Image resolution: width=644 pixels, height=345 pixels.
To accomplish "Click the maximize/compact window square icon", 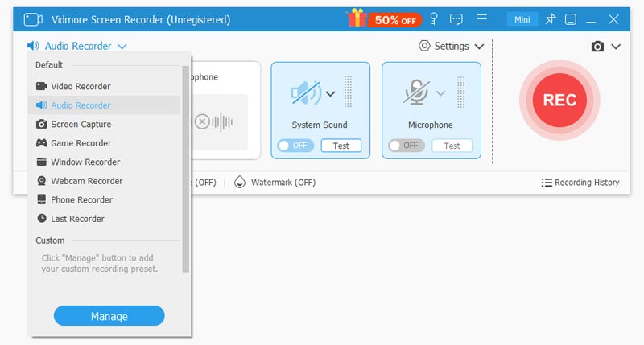I will pos(571,19).
